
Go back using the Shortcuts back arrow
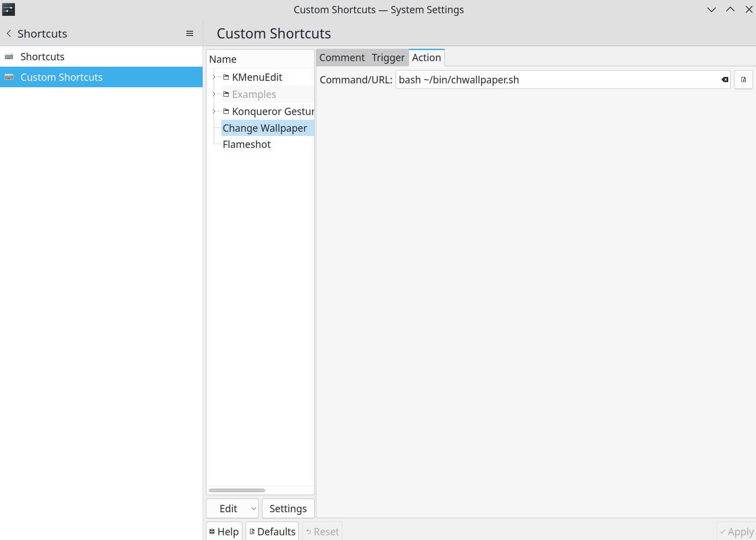tap(9, 33)
